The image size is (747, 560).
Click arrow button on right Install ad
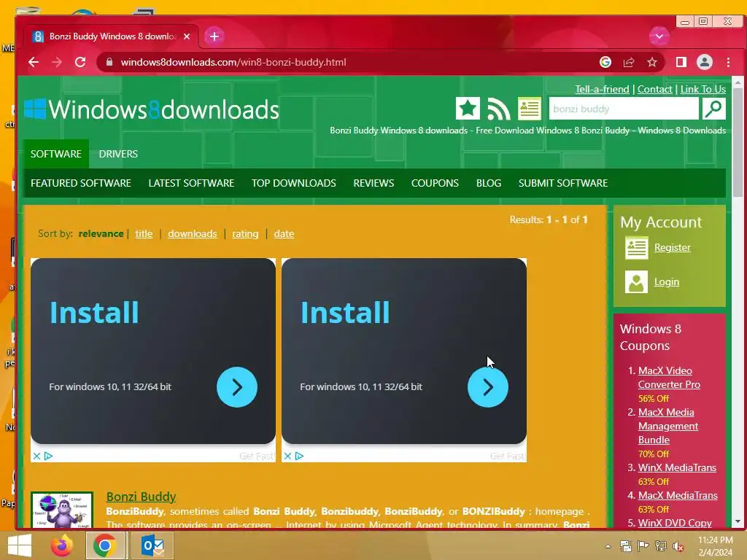tap(488, 387)
